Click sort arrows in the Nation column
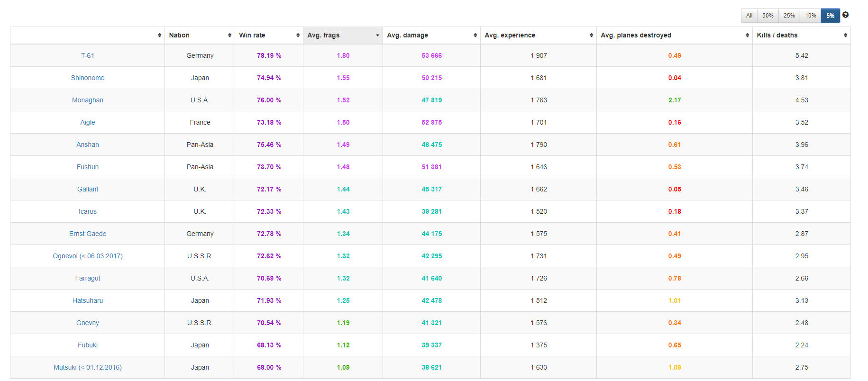868x381 pixels. click(x=229, y=36)
